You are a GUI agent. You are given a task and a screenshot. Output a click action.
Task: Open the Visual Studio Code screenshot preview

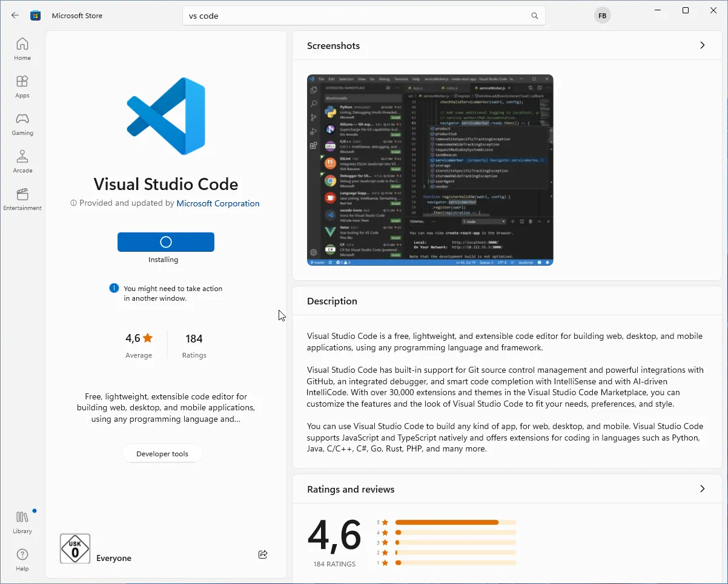coord(429,169)
